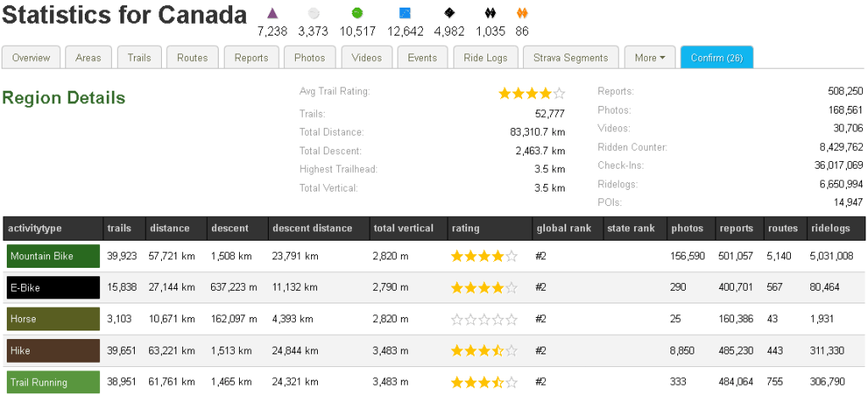Click the green circle difficulty icon
This screenshot has height=395, width=868.
click(x=357, y=13)
